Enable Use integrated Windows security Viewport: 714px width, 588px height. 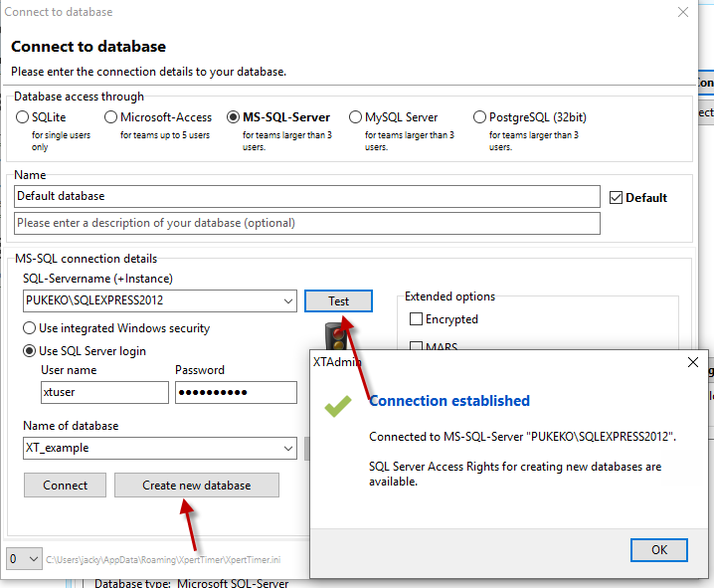click(30, 328)
